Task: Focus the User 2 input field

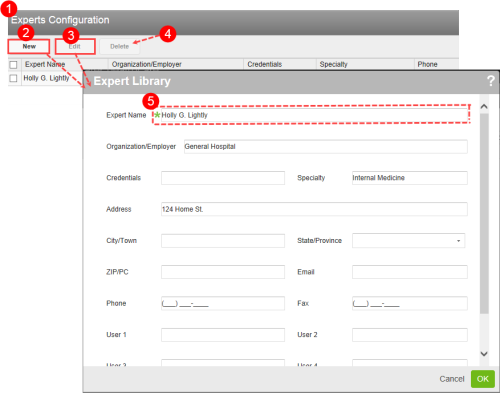Action: coord(410,335)
